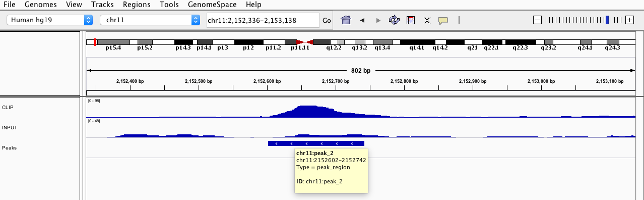
Task: Toggle the vertical ruler line icon
Action: click(x=459, y=20)
